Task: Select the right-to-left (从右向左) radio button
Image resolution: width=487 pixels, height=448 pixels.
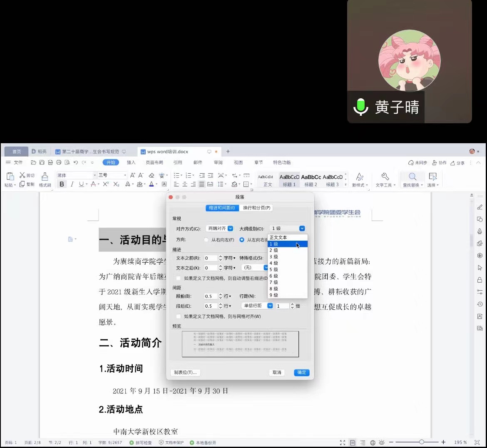Action: click(206, 240)
